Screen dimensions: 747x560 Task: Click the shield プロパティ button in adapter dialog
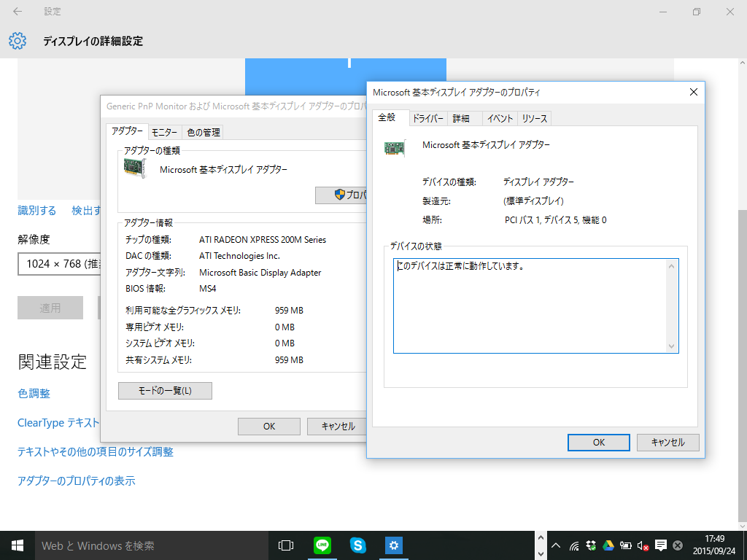(341, 195)
